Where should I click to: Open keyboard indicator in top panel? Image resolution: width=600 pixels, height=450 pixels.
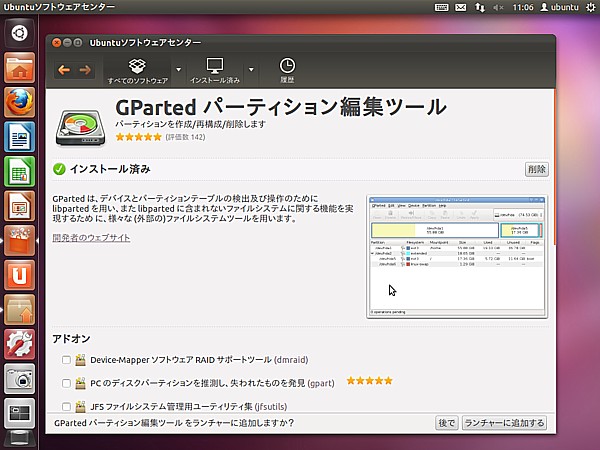[442, 7]
